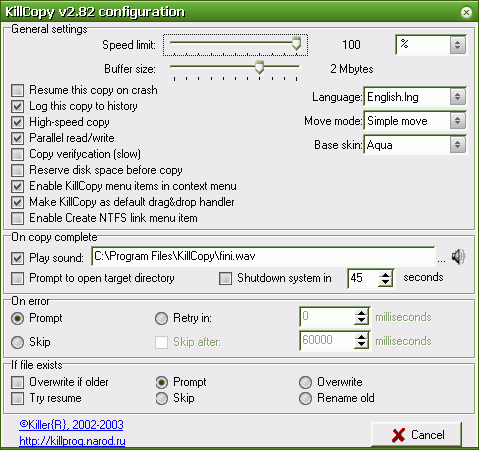Choose Retry in radio button
479x450 pixels.
click(x=161, y=318)
